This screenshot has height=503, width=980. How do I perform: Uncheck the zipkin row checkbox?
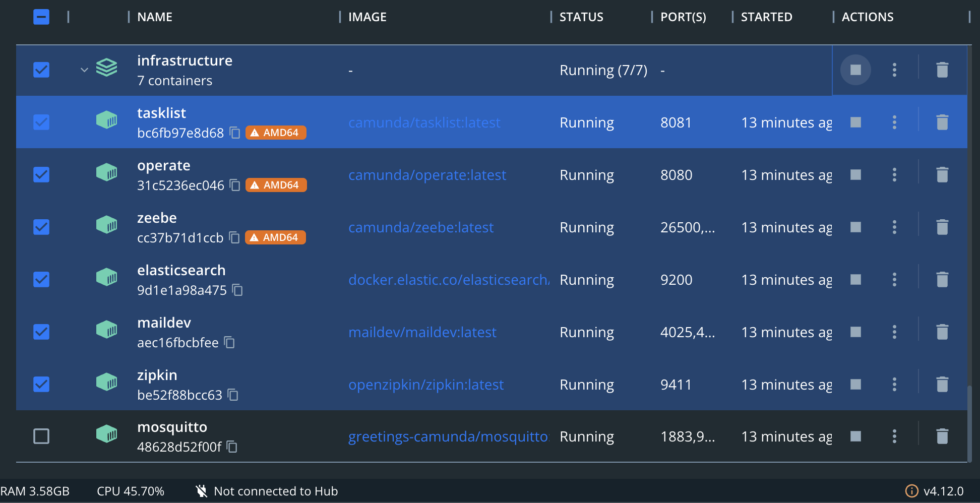pos(41,384)
